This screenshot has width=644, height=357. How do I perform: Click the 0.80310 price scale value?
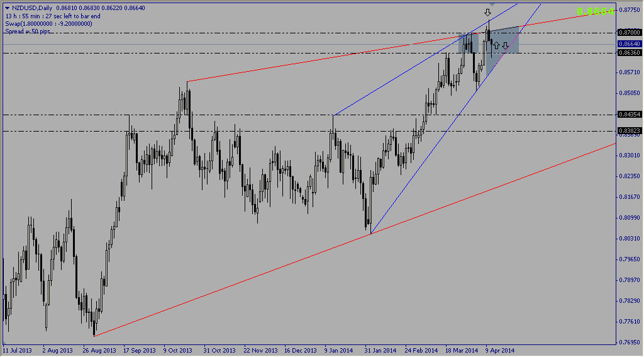[x=629, y=238]
